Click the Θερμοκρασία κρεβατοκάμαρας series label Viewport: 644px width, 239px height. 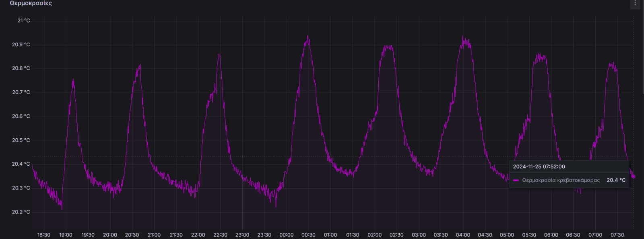561,180
